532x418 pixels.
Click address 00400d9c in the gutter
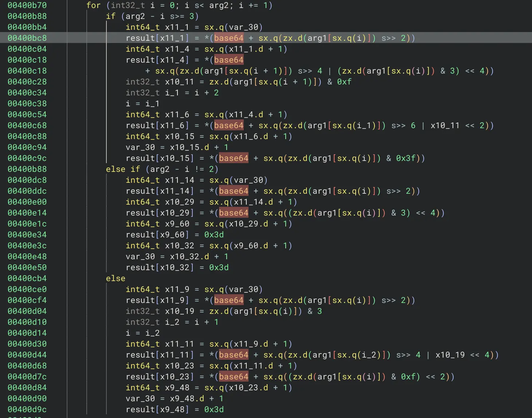[27, 410]
